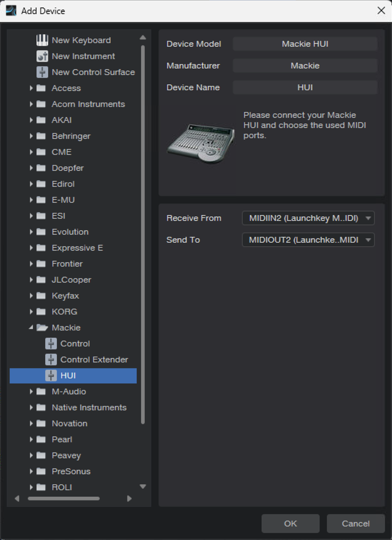
Task: Click the HUI device icon
Action: pos(51,375)
